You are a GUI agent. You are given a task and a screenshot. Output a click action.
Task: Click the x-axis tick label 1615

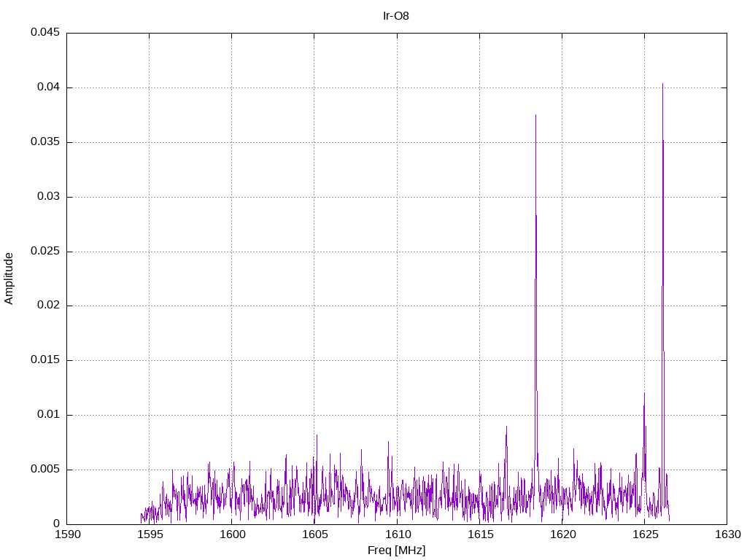(x=480, y=534)
